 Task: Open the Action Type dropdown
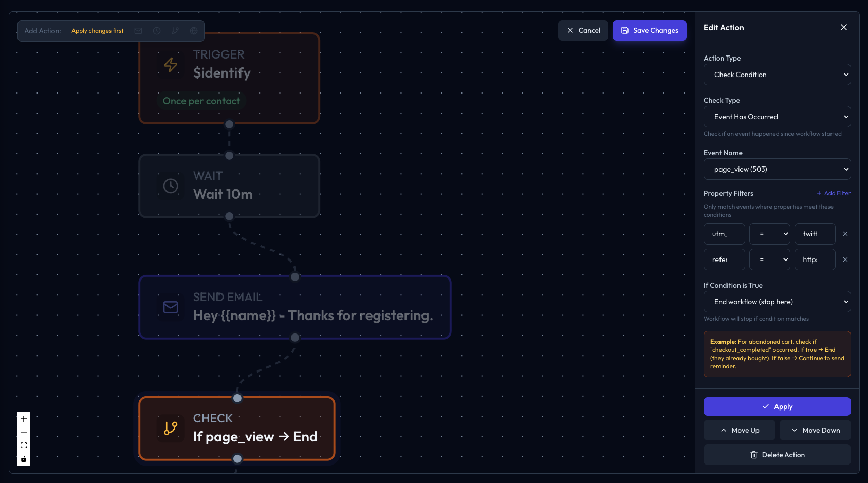[777, 75]
